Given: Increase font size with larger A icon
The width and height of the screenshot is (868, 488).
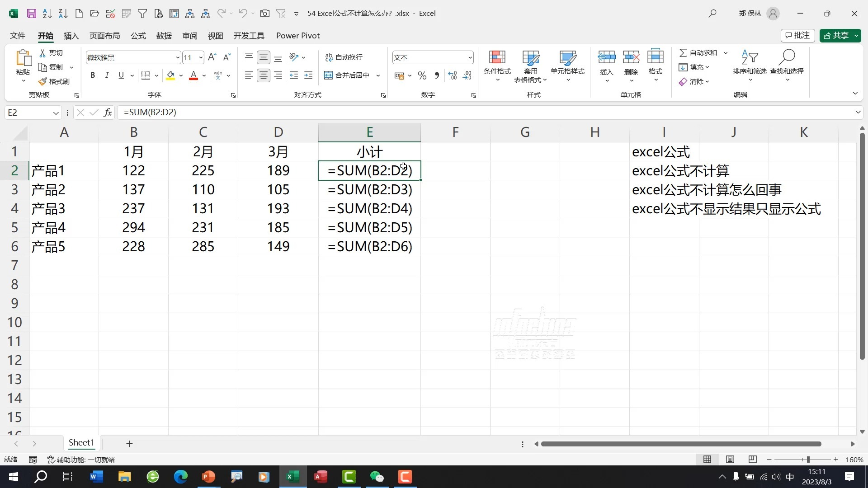Looking at the screenshot, I should (x=212, y=57).
